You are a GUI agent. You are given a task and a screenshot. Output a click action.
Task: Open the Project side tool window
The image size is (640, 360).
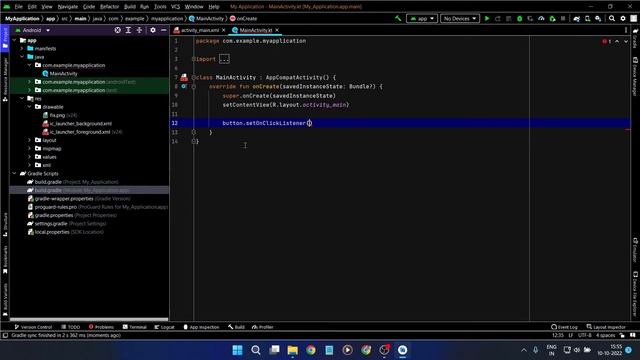pos(5,38)
